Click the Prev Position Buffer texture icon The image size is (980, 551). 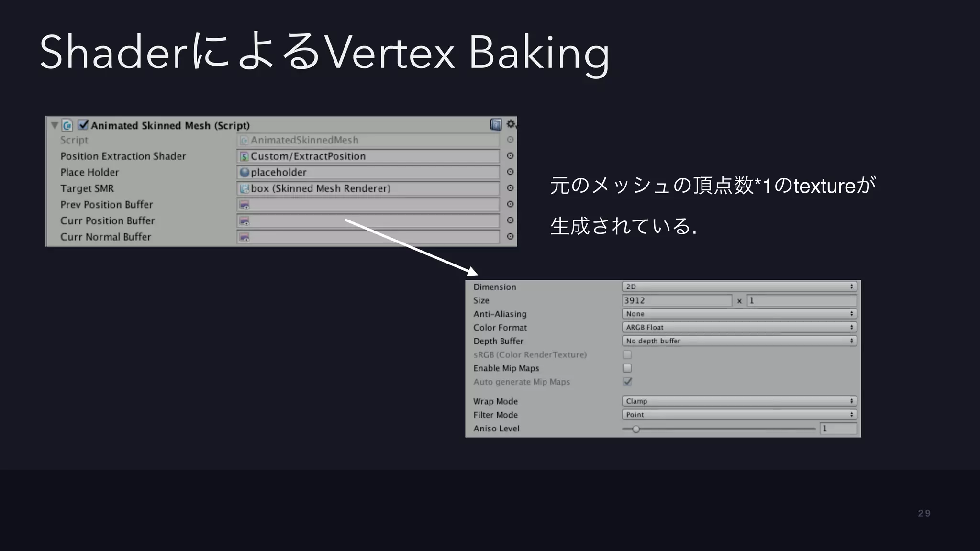pyautogui.click(x=244, y=205)
